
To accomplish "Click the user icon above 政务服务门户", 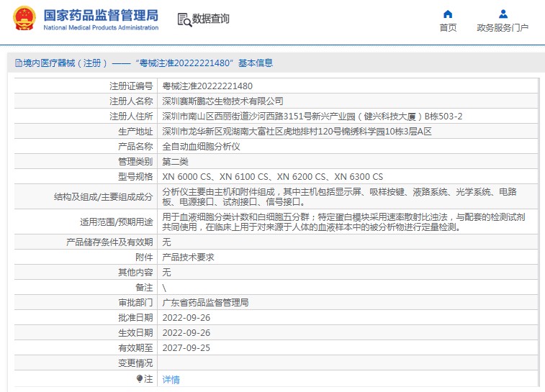I will click(503, 14).
